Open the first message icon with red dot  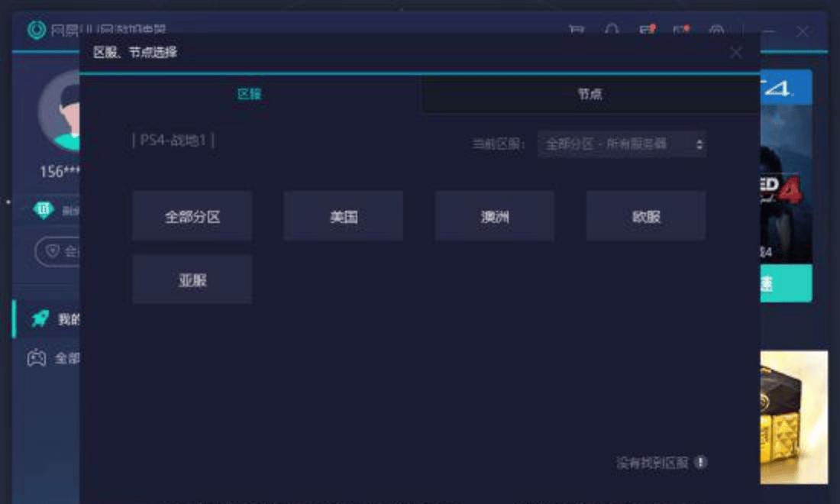pos(647,30)
